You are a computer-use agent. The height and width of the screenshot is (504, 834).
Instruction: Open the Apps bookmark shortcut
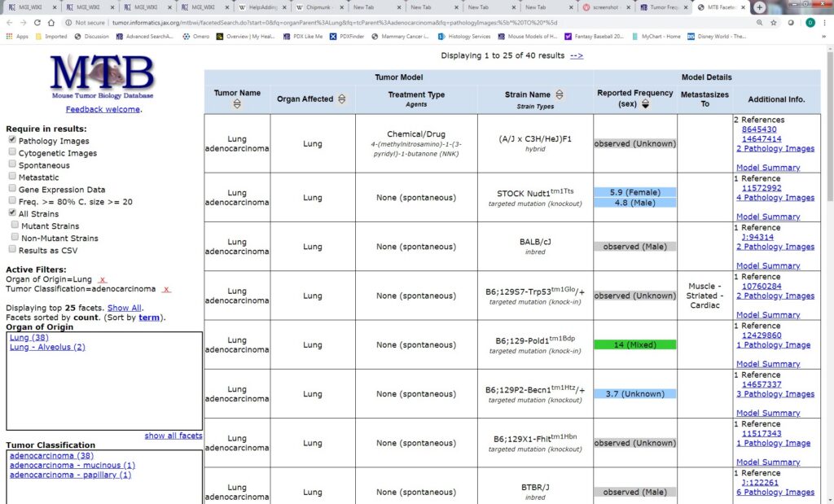coord(17,37)
